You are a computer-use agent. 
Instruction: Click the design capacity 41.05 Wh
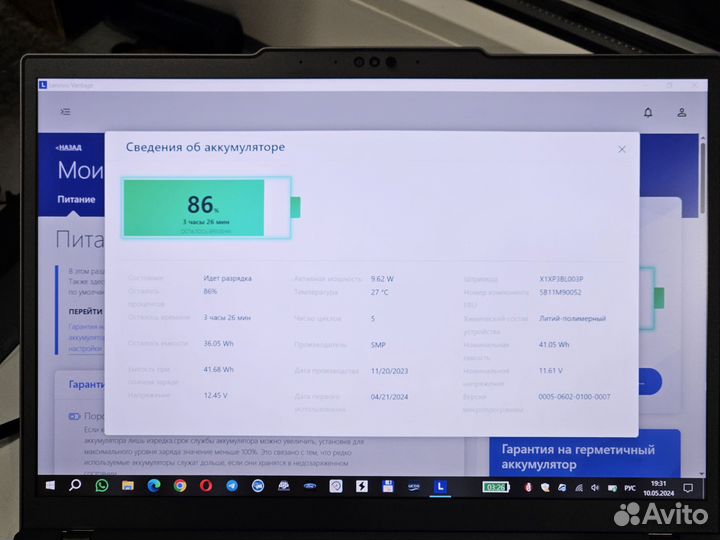[554, 344]
